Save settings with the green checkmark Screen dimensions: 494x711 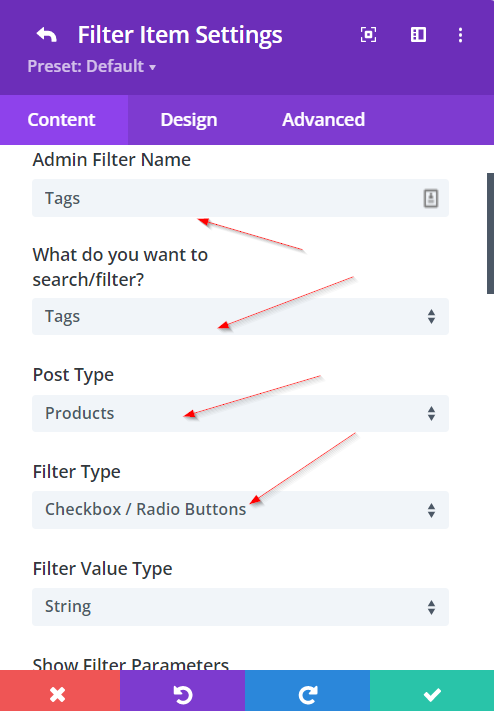pos(432,691)
